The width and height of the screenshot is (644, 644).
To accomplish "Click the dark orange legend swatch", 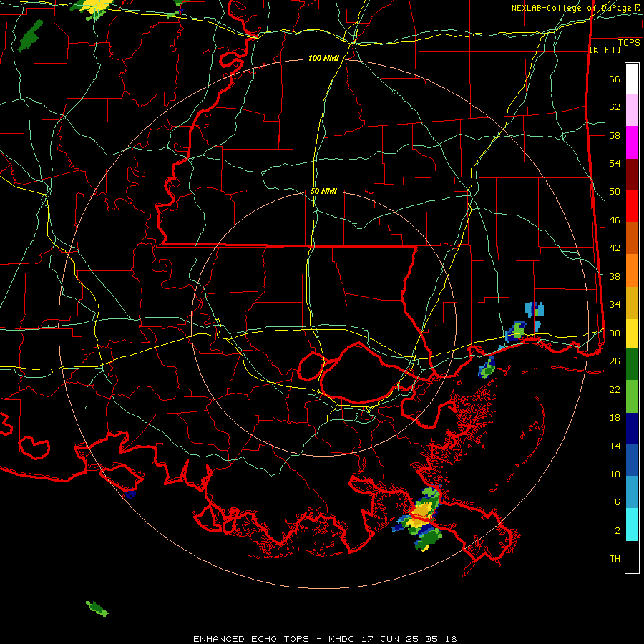I will pyautogui.click(x=632, y=238).
